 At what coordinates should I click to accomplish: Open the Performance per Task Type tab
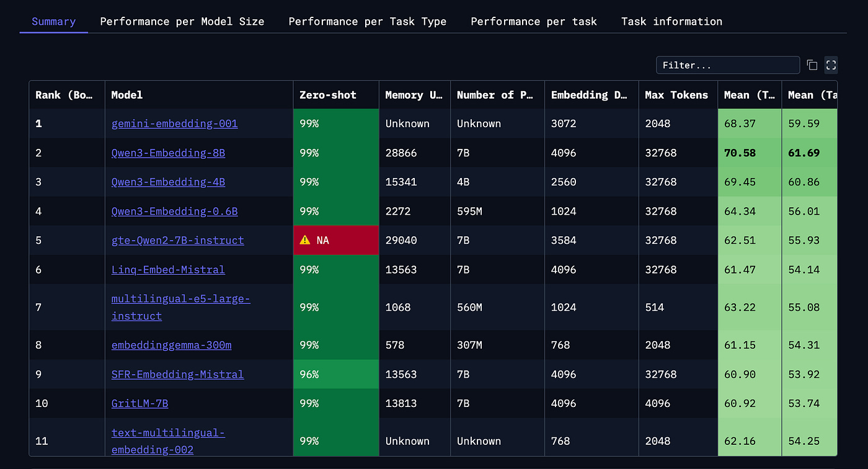click(x=368, y=21)
